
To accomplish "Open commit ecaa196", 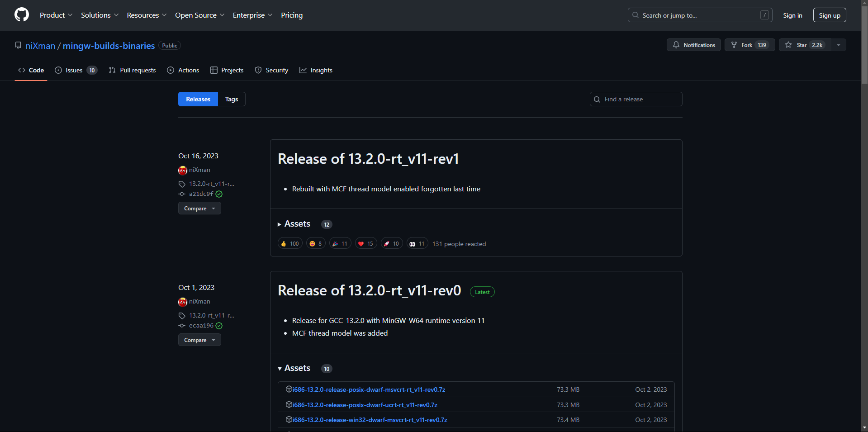I will (x=201, y=325).
